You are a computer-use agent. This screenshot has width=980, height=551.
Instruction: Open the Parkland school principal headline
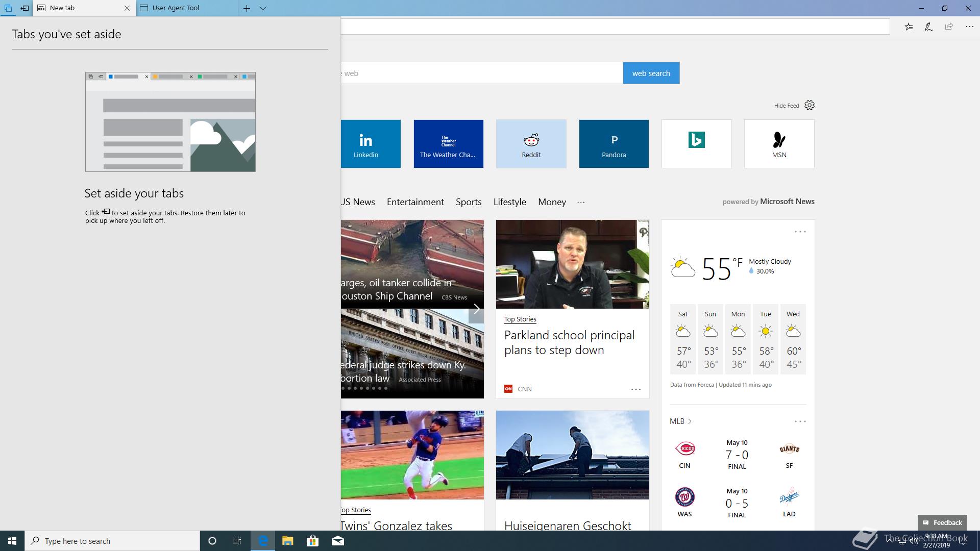coord(569,342)
